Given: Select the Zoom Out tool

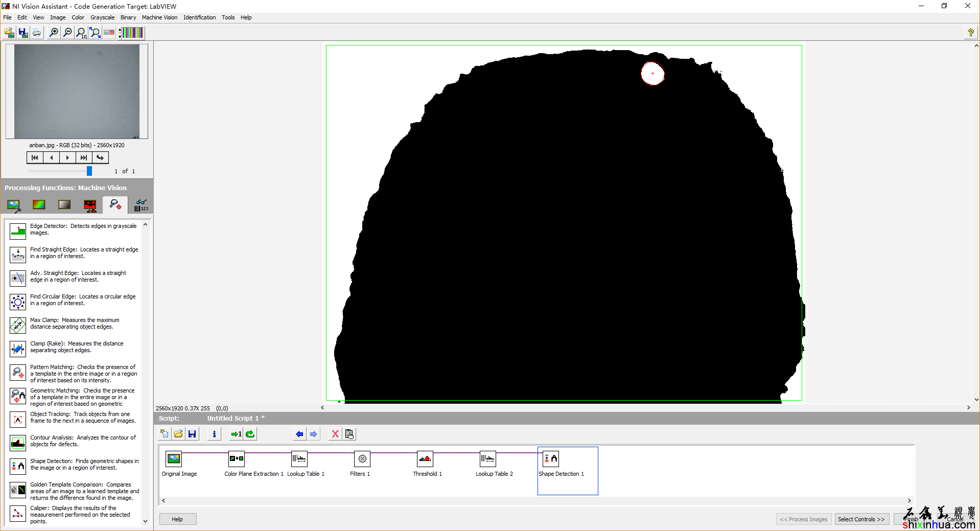Looking at the screenshot, I should [x=67, y=33].
